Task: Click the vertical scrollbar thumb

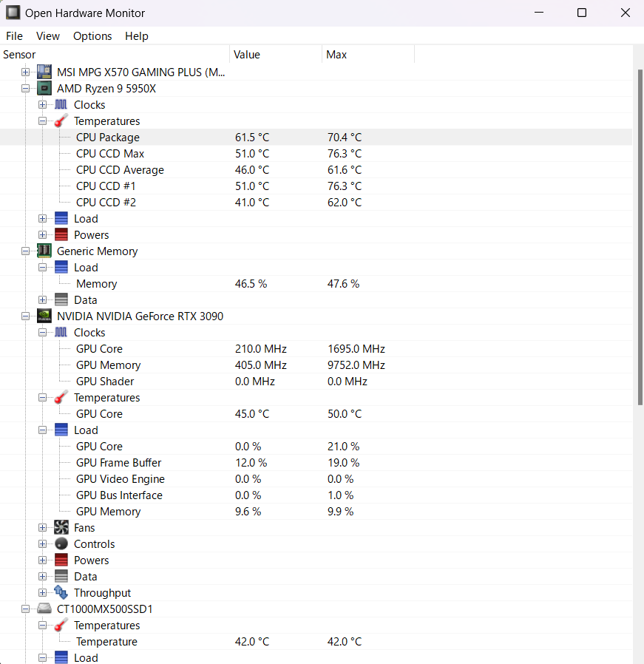Action: 640,237
